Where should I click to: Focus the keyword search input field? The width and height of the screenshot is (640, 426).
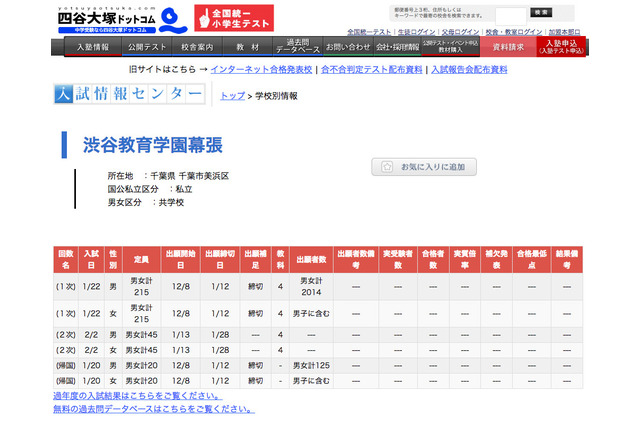click(510, 14)
